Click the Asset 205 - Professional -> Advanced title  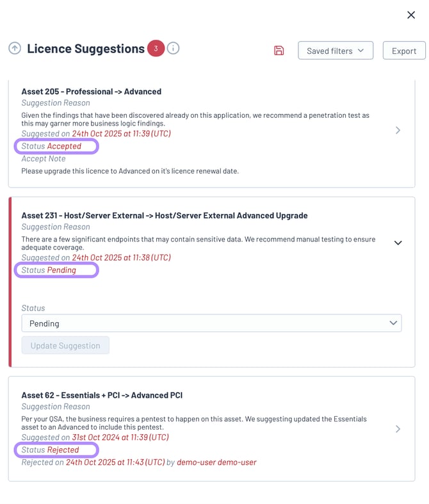click(92, 92)
